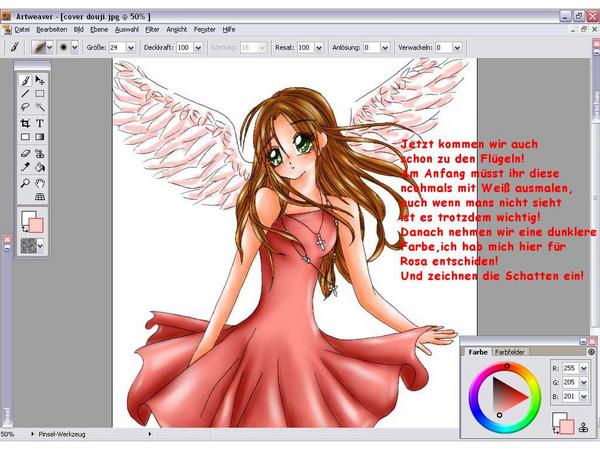Select the Move tool in the toolbox
Screen dimensions: 600x450
pos(40,80)
